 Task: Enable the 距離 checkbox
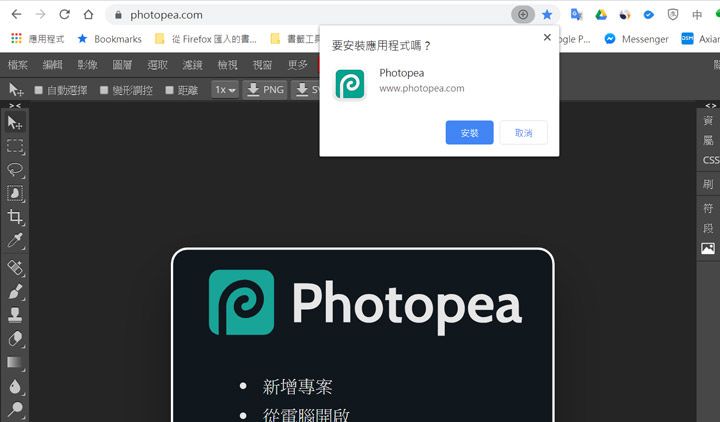(169, 90)
